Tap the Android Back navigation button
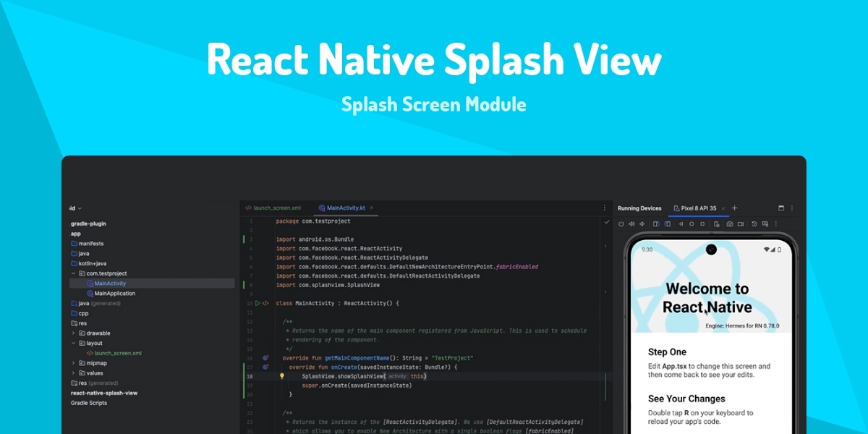Viewport: 868px width, 434px height. coord(681,224)
